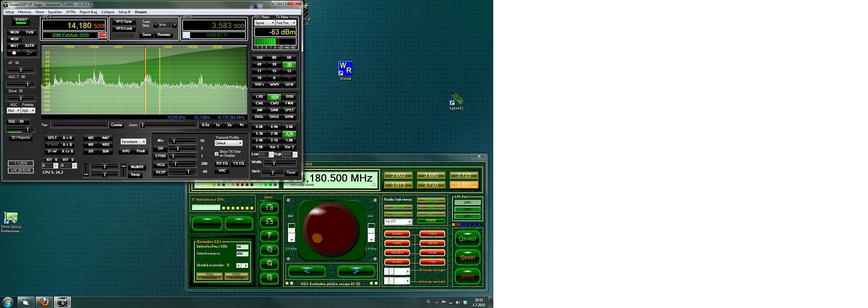Screen dimensions: 868x308
Task: Launch Firefox from the taskbar
Action: (43, 302)
